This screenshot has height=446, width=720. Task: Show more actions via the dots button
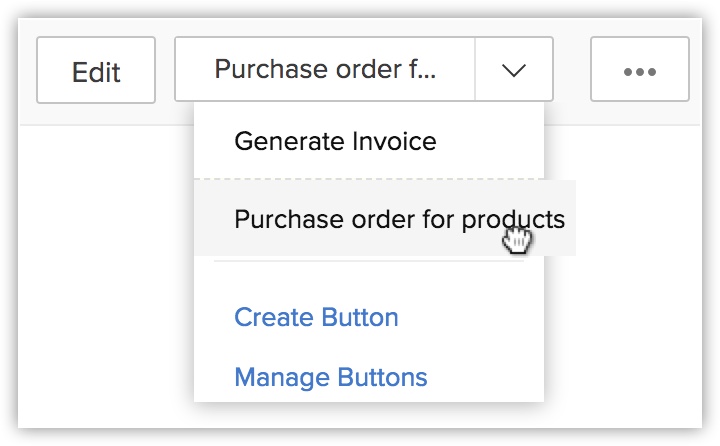click(x=639, y=70)
